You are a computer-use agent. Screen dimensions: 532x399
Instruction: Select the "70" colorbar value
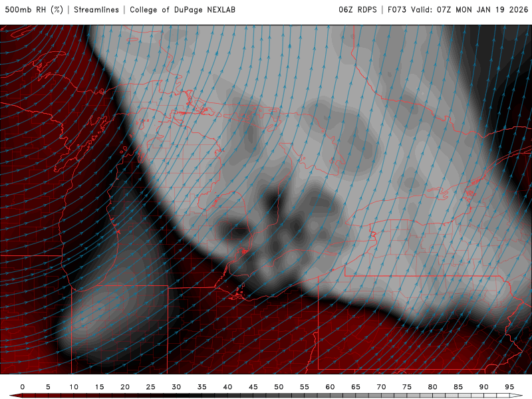(x=381, y=387)
